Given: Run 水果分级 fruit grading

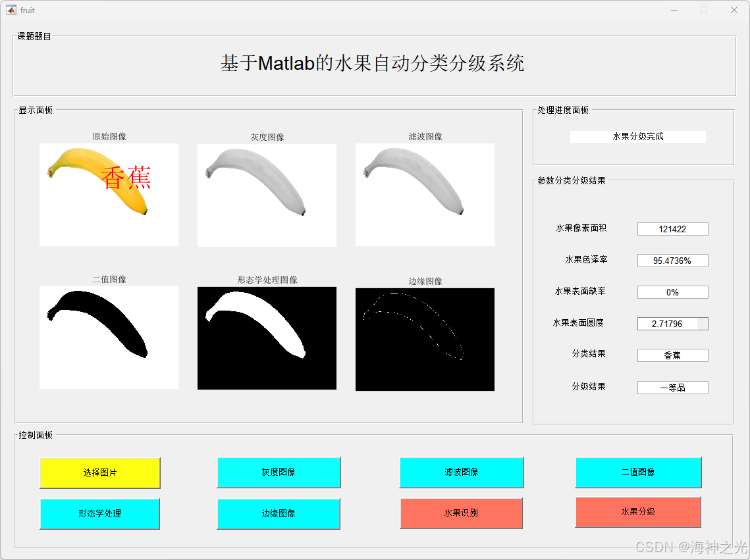Looking at the screenshot, I should pyautogui.click(x=638, y=512).
